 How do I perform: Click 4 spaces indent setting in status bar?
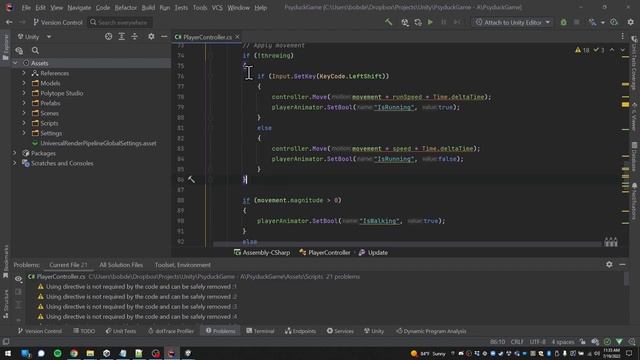tap(562, 342)
